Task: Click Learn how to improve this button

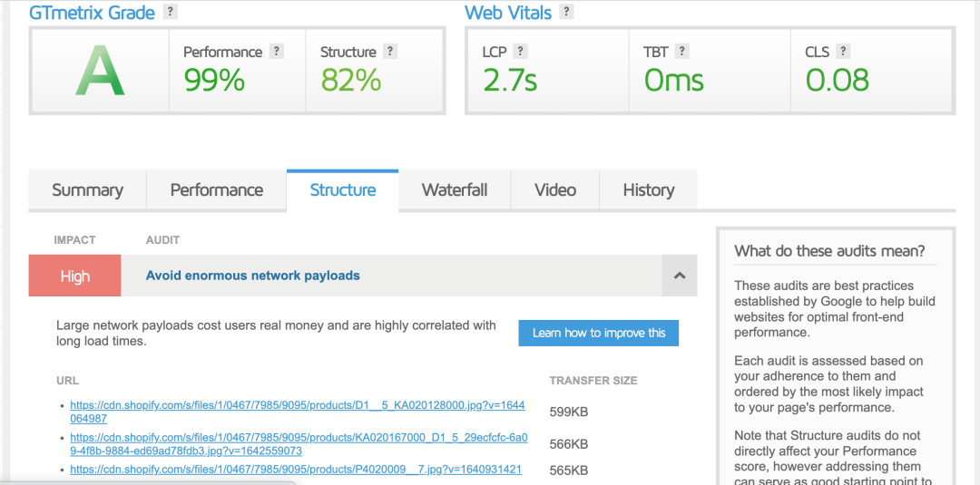Action: [599, 333]
